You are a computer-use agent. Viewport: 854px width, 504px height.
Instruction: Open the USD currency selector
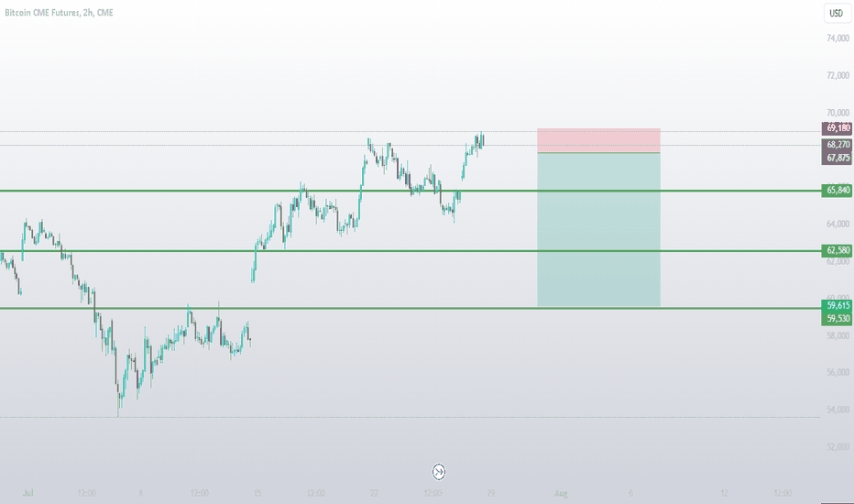point(836,13)
